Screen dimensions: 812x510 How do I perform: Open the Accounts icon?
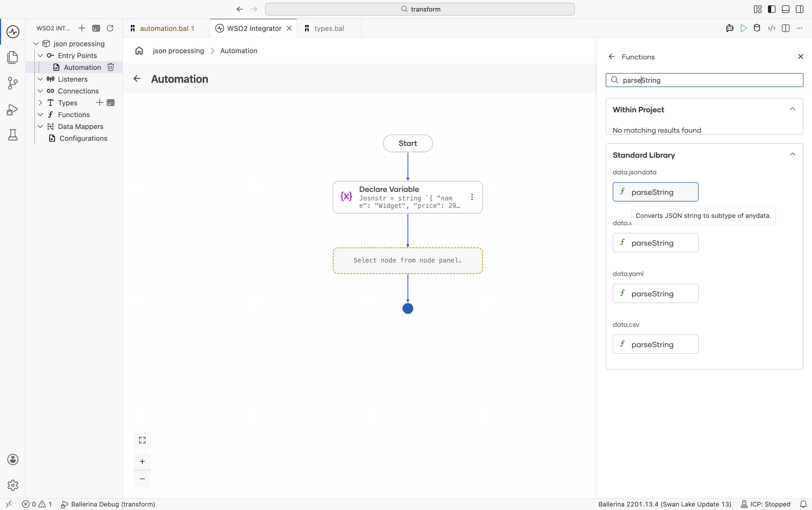[13, 459]
